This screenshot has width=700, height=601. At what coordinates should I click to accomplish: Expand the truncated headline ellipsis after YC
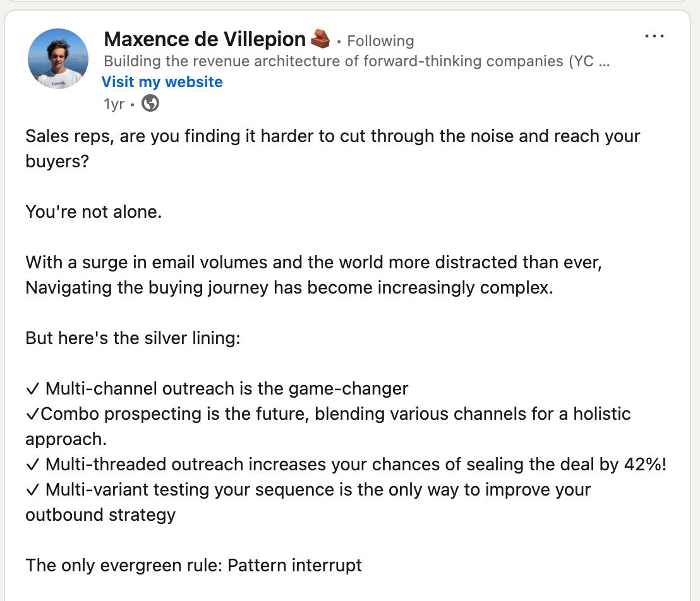pyautogui.click(x=604, y=62)
